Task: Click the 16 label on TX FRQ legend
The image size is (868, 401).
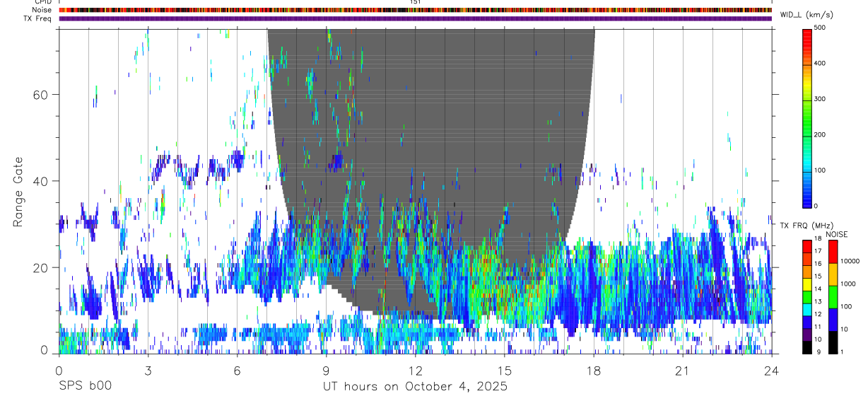Action: [x=818, y=264]
